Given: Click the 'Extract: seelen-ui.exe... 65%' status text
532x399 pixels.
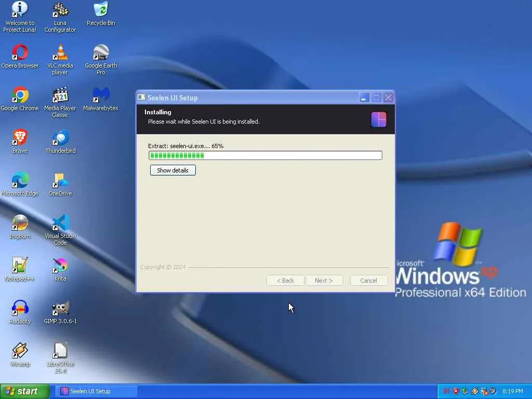Looking at the screenshot, I should [185, 146].
